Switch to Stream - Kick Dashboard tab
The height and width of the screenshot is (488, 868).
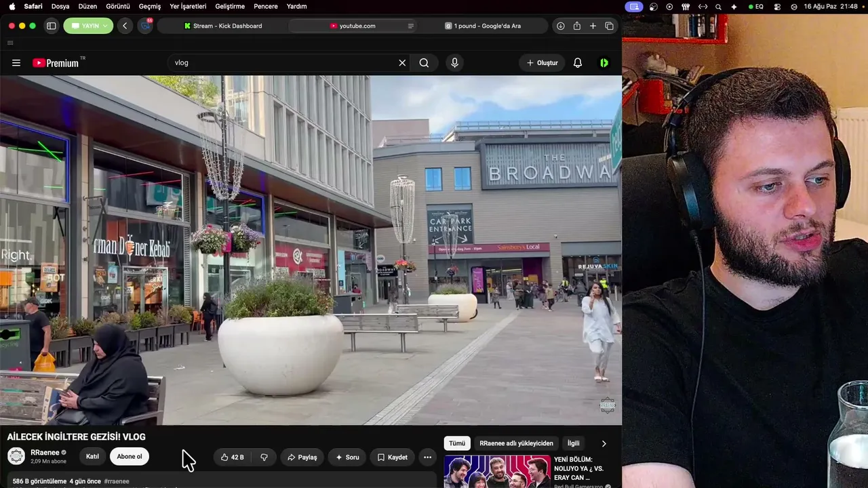pyautogui.click(x=223, y=26)
